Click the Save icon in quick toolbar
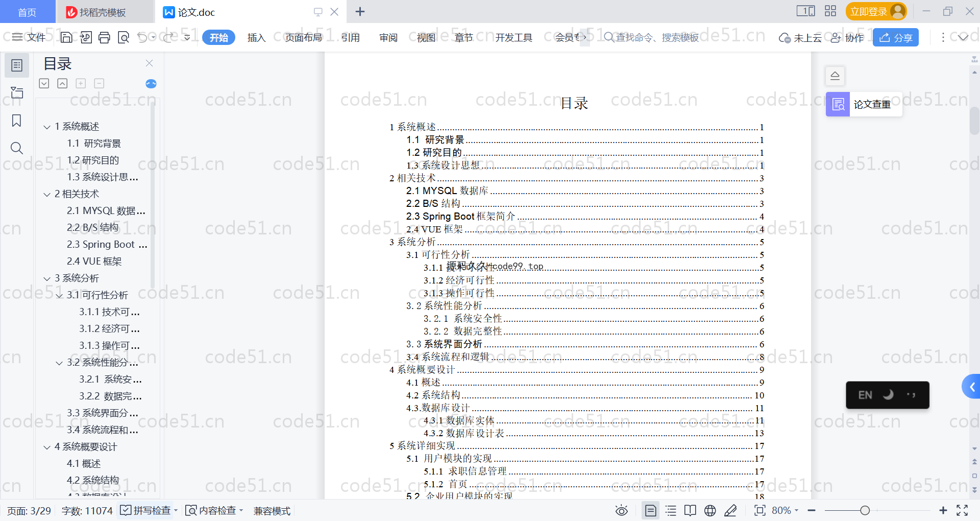980x521 pixels. [x=66, y=37]
